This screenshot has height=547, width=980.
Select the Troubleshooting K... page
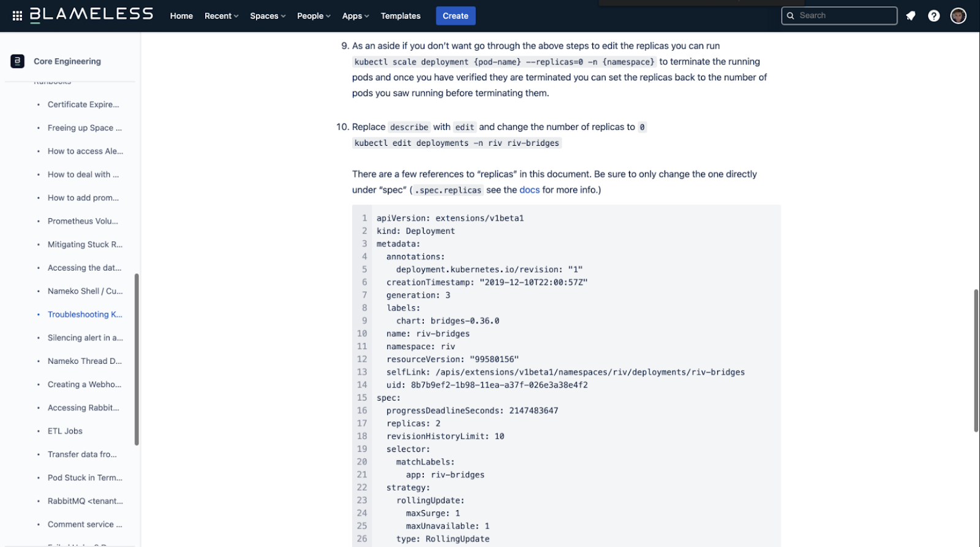(x=85, y=314)
